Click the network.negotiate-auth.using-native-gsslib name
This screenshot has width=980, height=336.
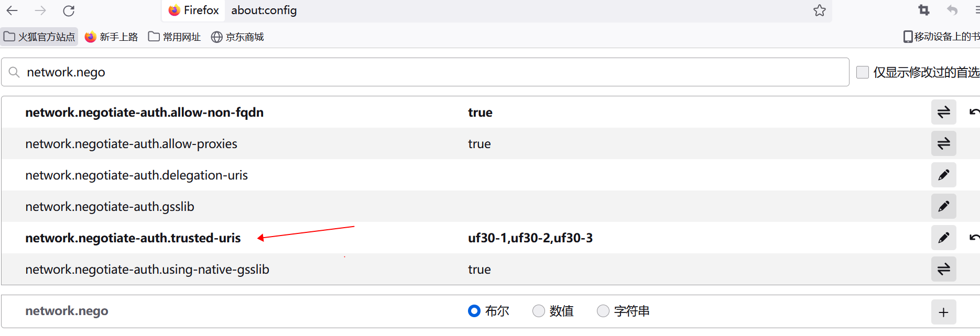click(147, 270)
